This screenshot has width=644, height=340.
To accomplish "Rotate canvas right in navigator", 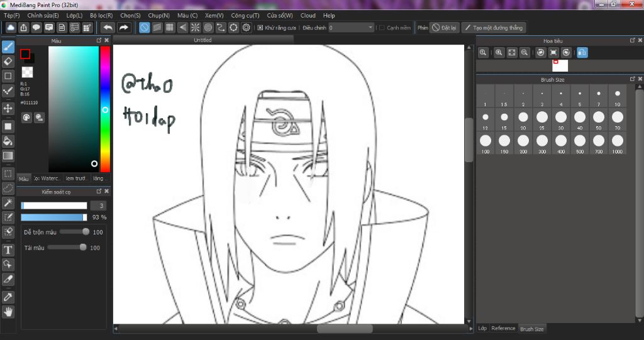I will (566, 53).
